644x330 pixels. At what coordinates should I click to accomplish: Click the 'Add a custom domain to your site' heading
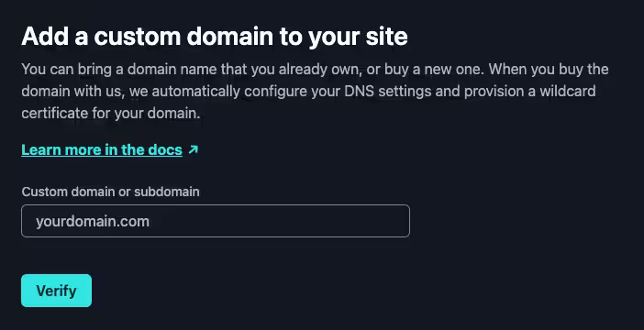click(x=215, y=36)
